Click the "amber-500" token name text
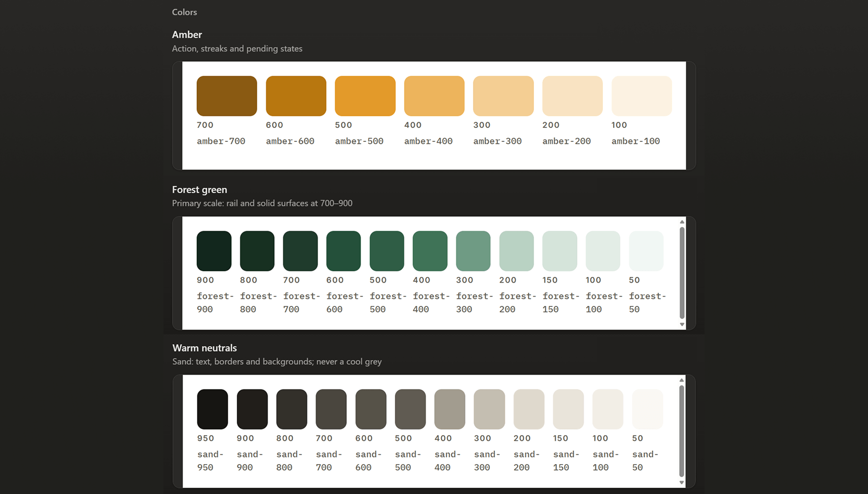The width and height of the screenshot is (868, 494). [359, 141]
